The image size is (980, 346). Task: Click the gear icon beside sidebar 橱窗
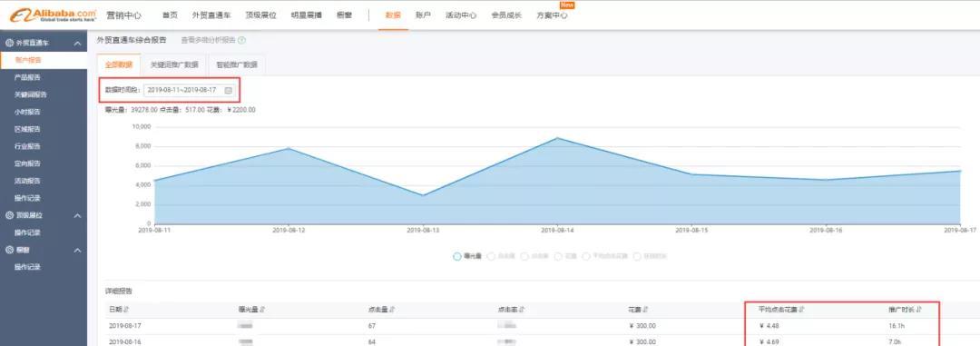pyautogui.click(x=9, y=250)
